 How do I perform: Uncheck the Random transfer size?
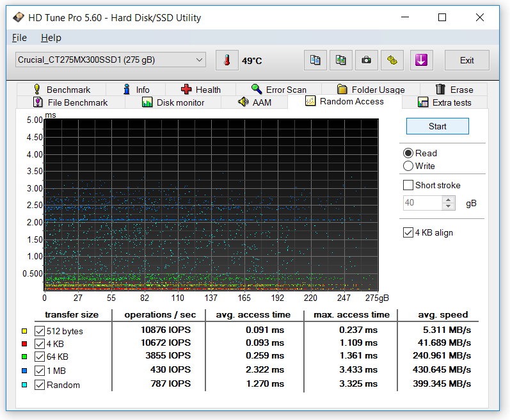(40, 385)
